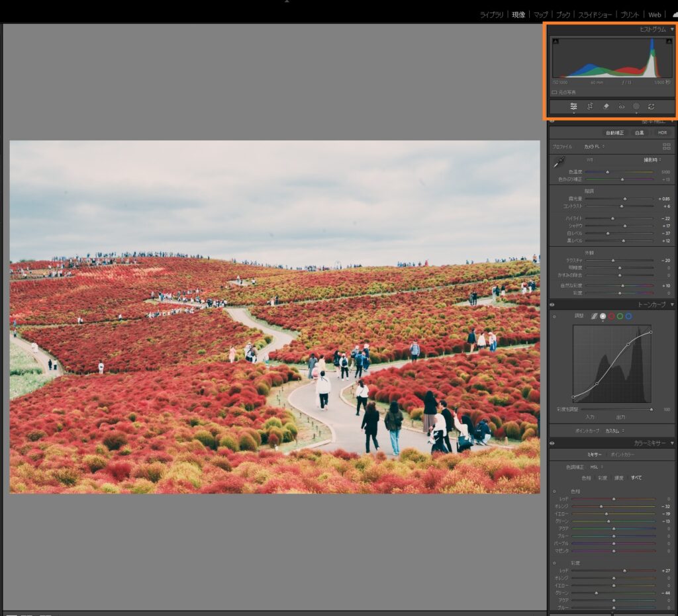Open the ポイントカーブ カスタム dropdown
Screen dimensions: 678x616
tap(615, 430)
